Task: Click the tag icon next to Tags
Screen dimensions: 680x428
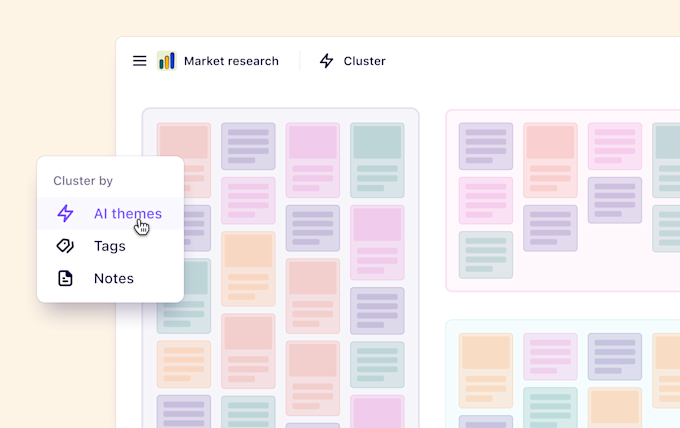Action: point(65,246)
